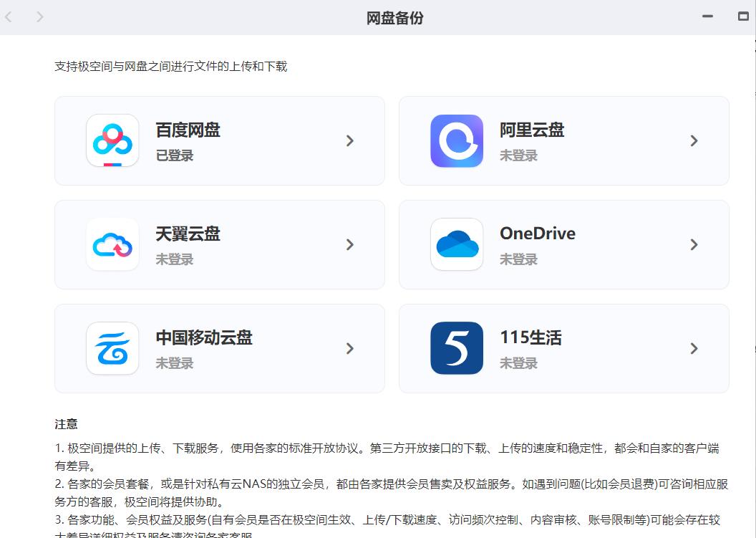Click the 阿里云盘 title text
The height and width of the screenshot is (538, 756).
tap(532, 130)
